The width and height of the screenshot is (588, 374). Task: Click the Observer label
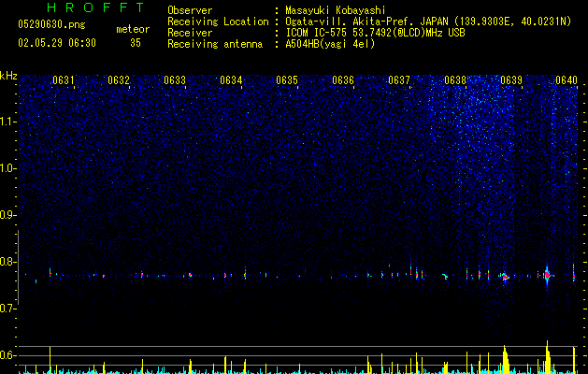pos(190,10)
